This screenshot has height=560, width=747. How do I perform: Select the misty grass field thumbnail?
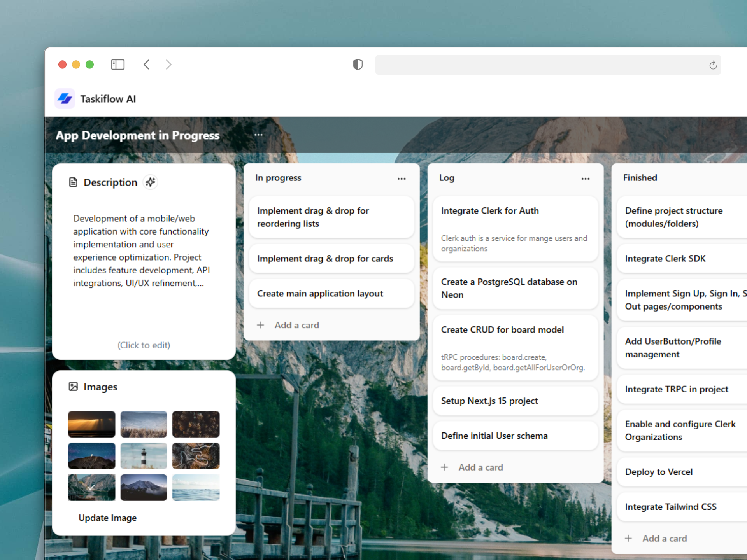point(144,424)
